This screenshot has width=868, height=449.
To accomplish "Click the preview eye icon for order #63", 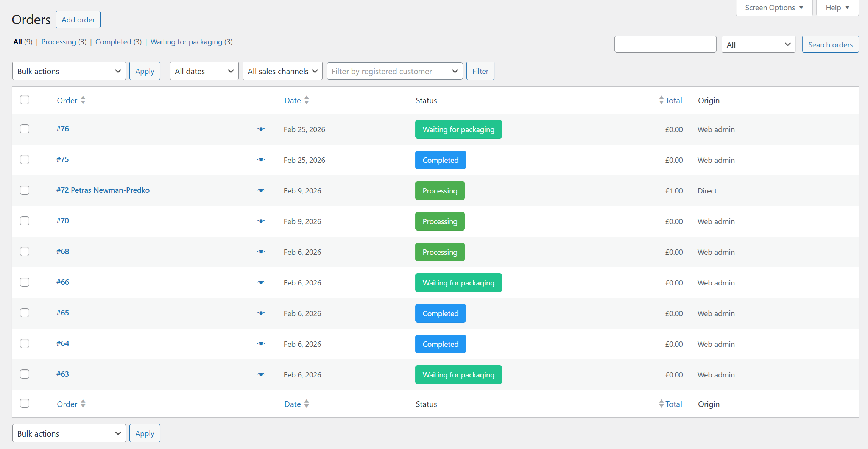I will click(x=261, y=374).
